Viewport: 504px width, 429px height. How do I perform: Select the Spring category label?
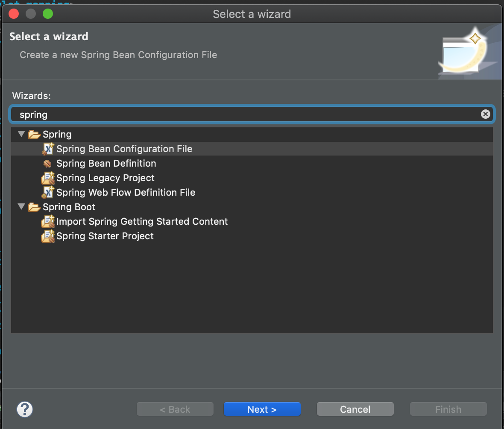pyautogui.click(x=57, y=135)
